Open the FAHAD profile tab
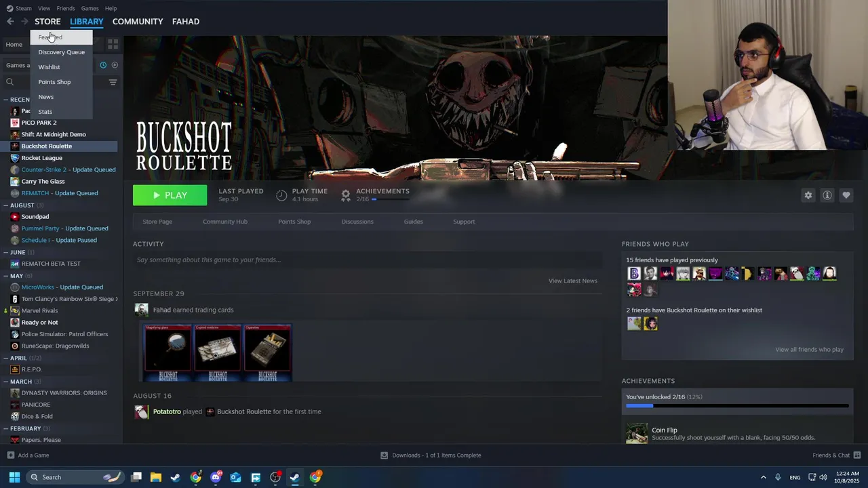Image resolution: width=868 pixels, height=488 pixels. pyautogui.click(x=186, y=22)
